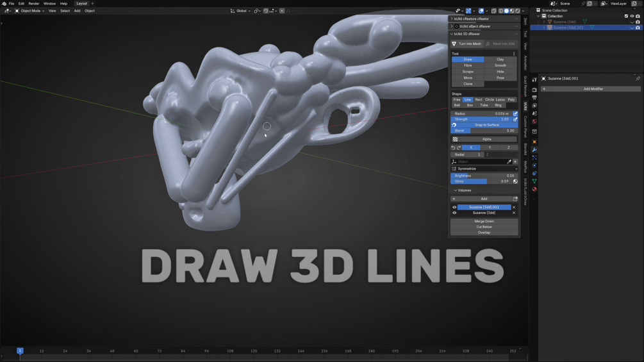Screen dimensions: 644x362
Task: Remove Suzanne [3dd].001 volume with X
Action: (514, 207)
